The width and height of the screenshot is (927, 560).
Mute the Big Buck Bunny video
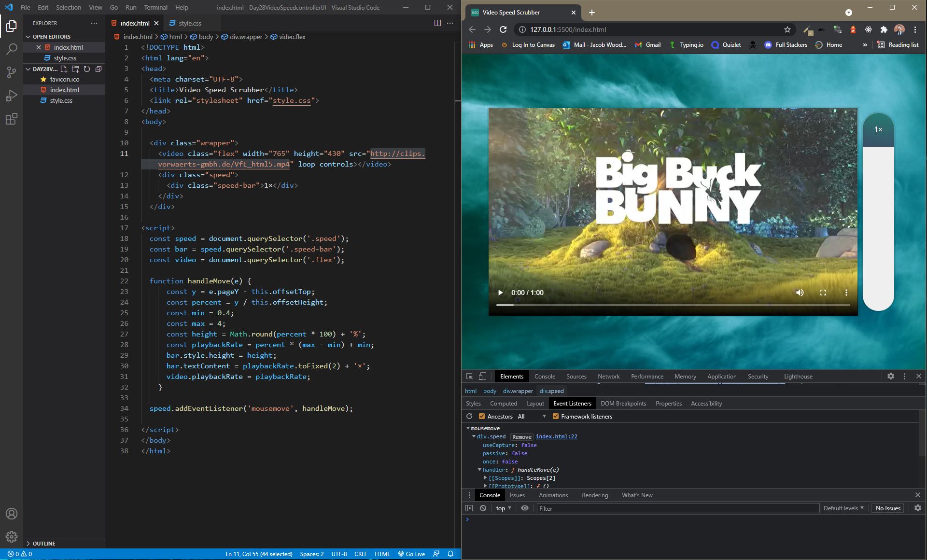[800, 293]
